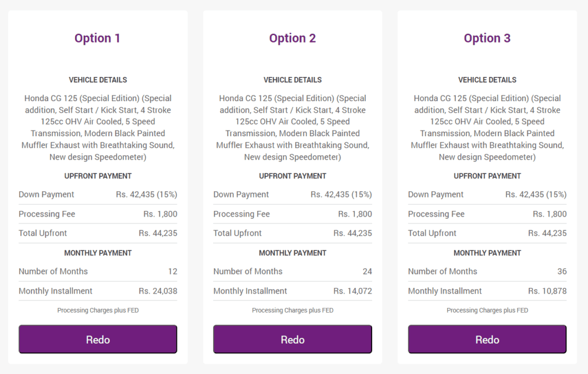
Task: Click Option 2 Monthly Payment heading
Action: [292, 253]
